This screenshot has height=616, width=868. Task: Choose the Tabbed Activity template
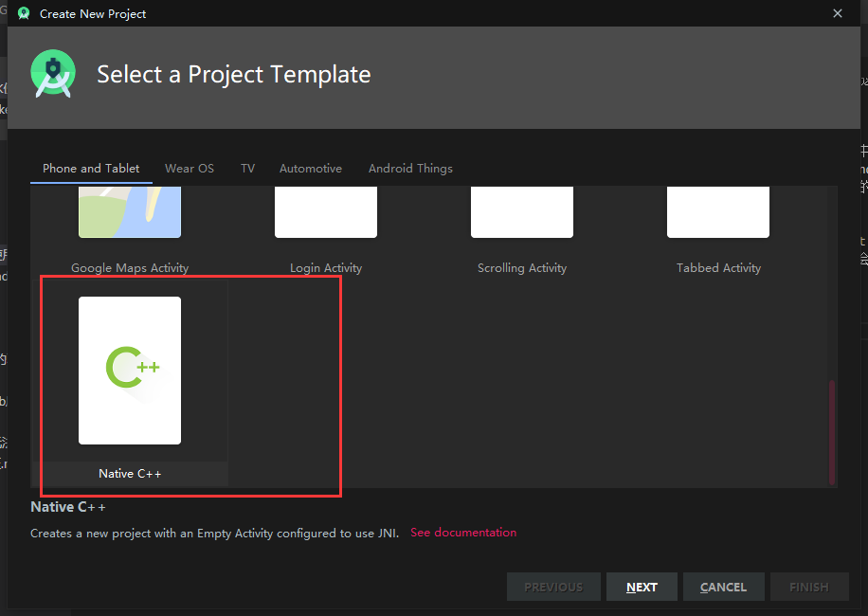point(718,212)
